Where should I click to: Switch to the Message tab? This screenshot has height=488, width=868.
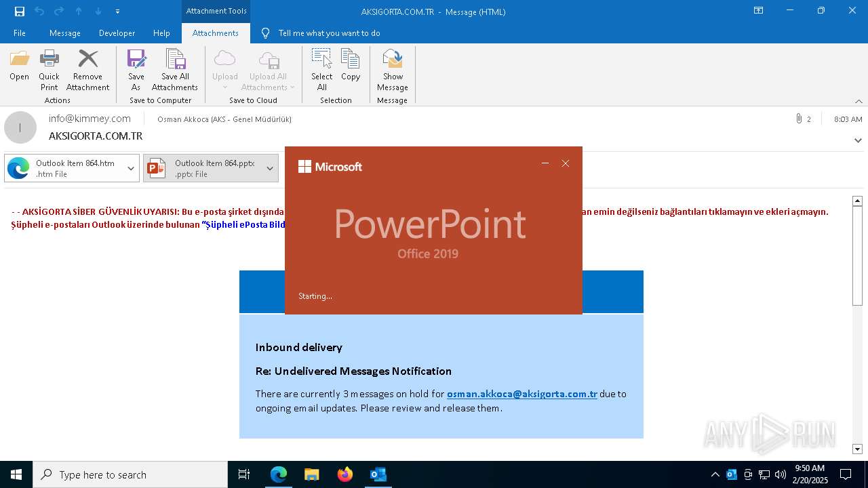pos(65,33)
